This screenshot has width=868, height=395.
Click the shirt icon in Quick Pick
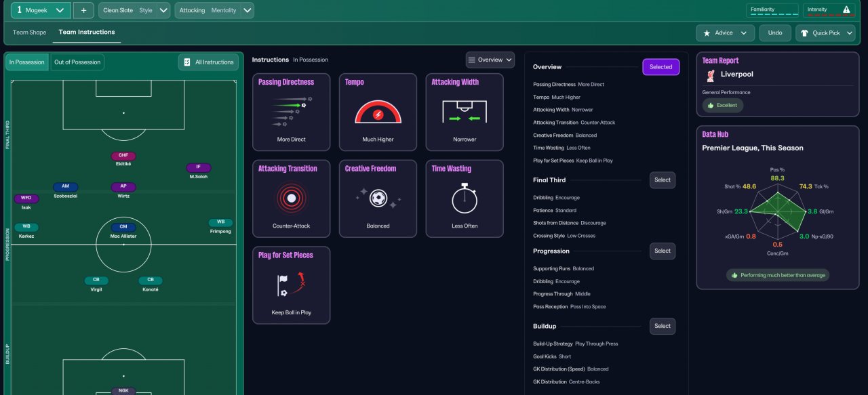tap(804, 33)
